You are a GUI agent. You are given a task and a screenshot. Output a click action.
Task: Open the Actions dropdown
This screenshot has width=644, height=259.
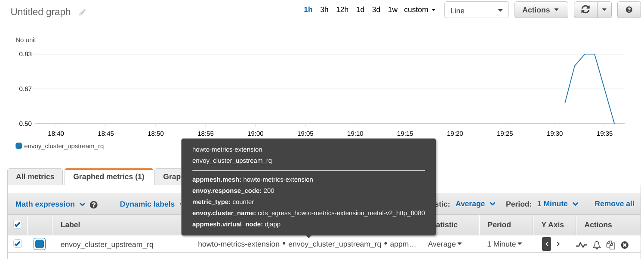[541, 9]
